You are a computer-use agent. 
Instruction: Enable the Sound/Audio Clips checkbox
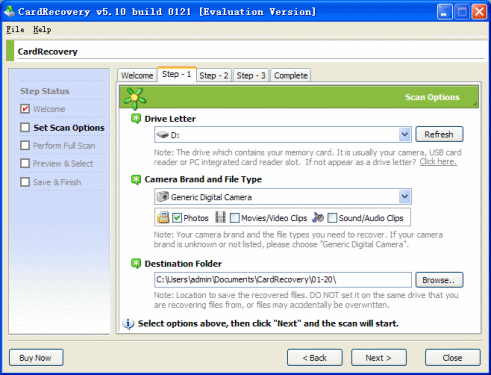332,218
